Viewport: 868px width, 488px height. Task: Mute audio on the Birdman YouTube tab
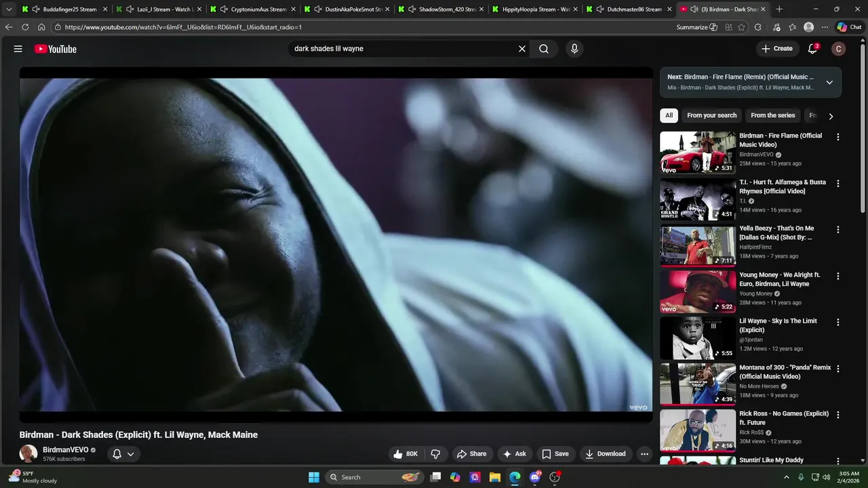coord(694,9)
